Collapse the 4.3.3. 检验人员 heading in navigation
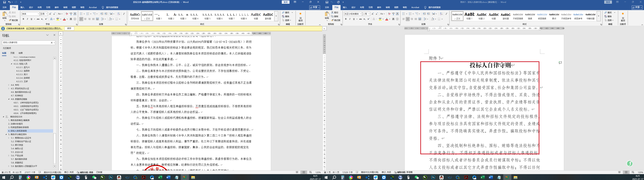 [x=11, y=64]
